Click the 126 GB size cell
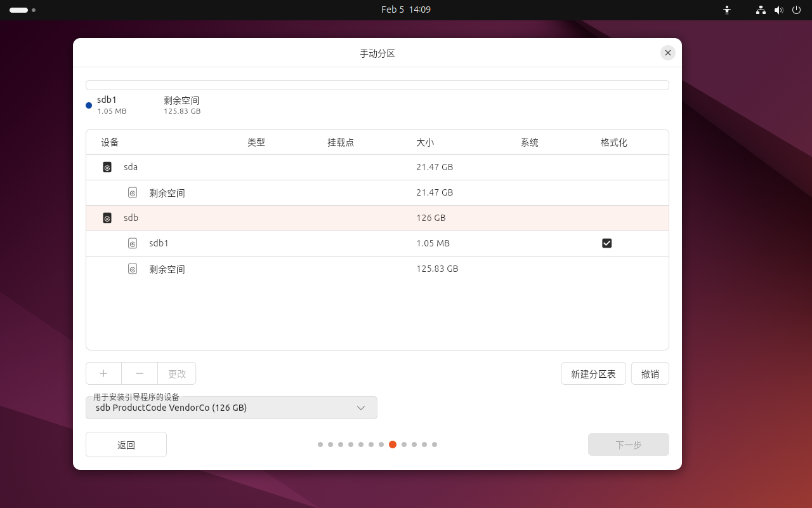Screen dimensions: 812x508 (x=431, y=218)
